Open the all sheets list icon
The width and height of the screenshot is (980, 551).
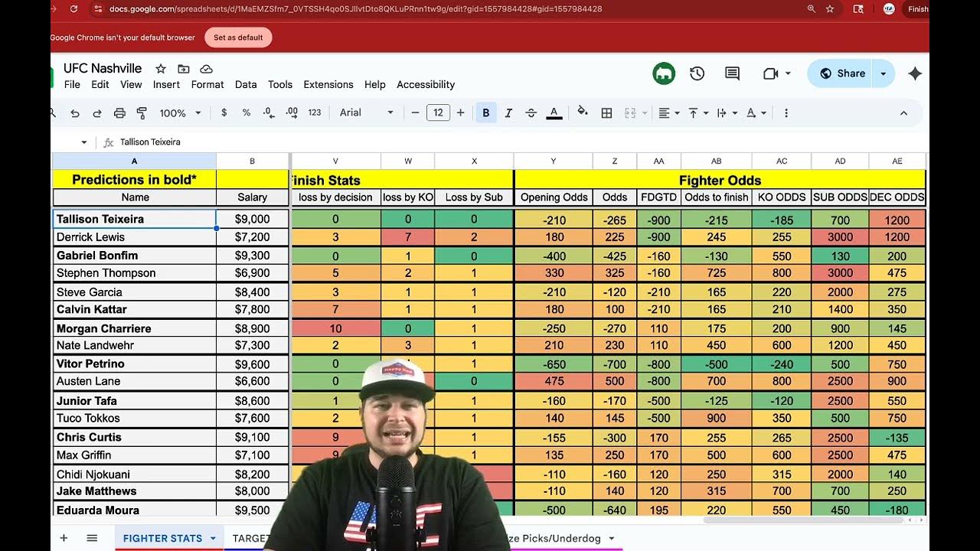(92, 538)
